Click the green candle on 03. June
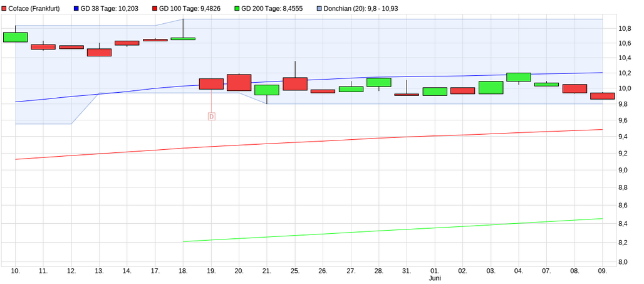The height and width of the screenshot is (284, 644). (491, 87)
